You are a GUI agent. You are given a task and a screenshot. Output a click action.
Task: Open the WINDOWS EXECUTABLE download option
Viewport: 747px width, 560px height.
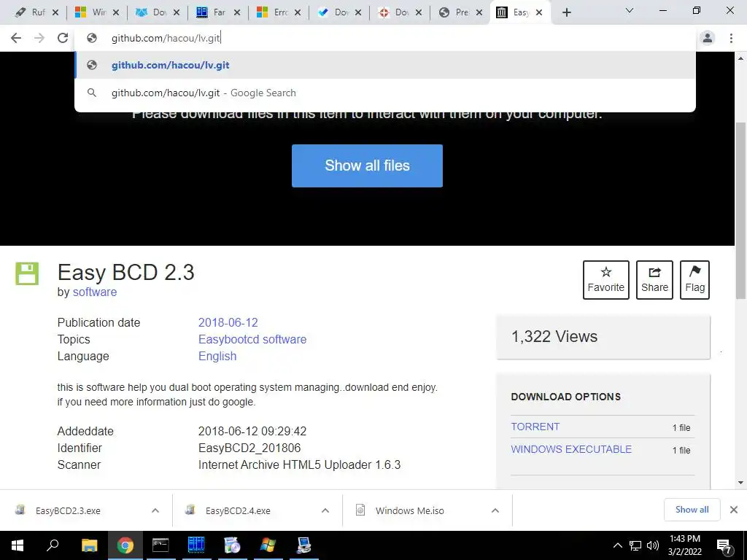point(571,449)
